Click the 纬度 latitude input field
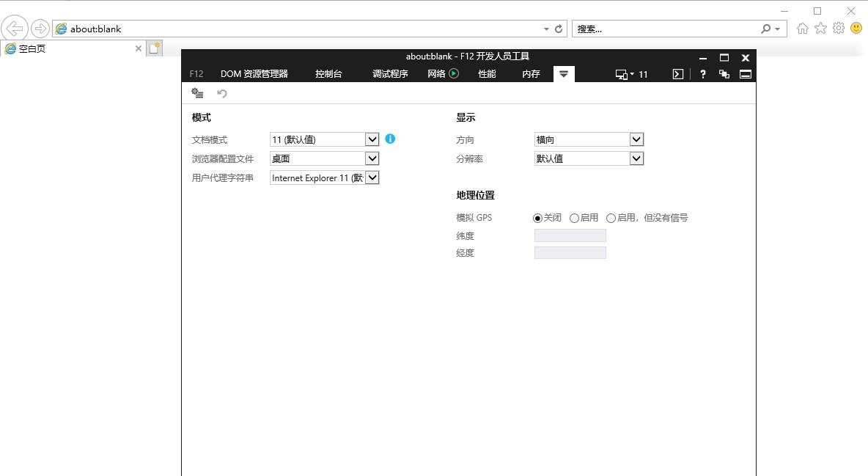 pyautogui.click(x=570, y=235)
